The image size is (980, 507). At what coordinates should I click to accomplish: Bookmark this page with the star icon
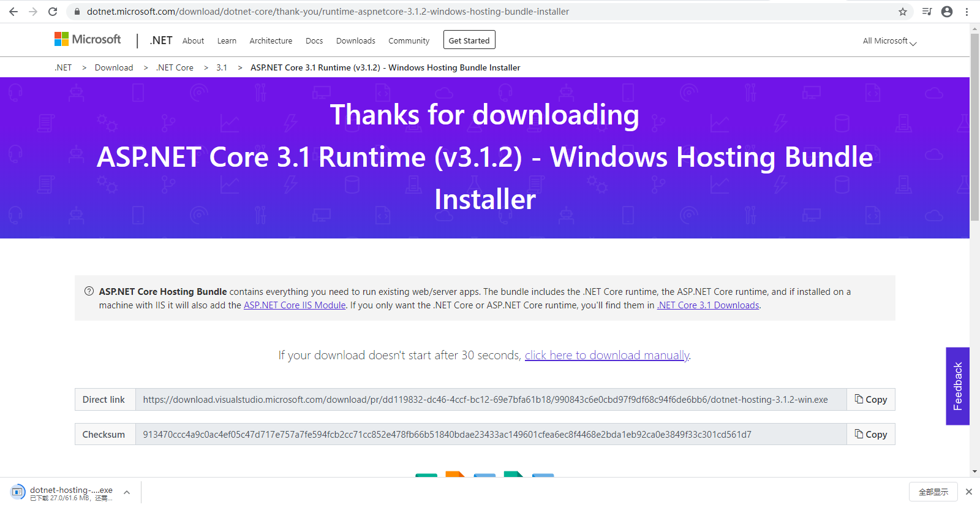tap(903, 12)
